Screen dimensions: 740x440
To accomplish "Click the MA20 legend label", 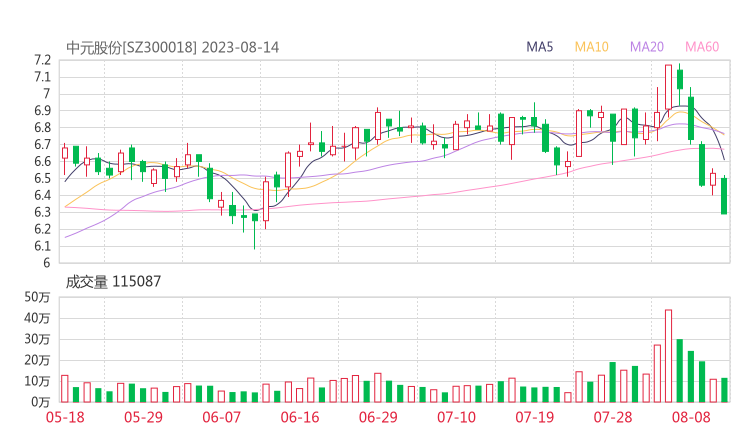I will pyautogui.click(x=647, y=47).
